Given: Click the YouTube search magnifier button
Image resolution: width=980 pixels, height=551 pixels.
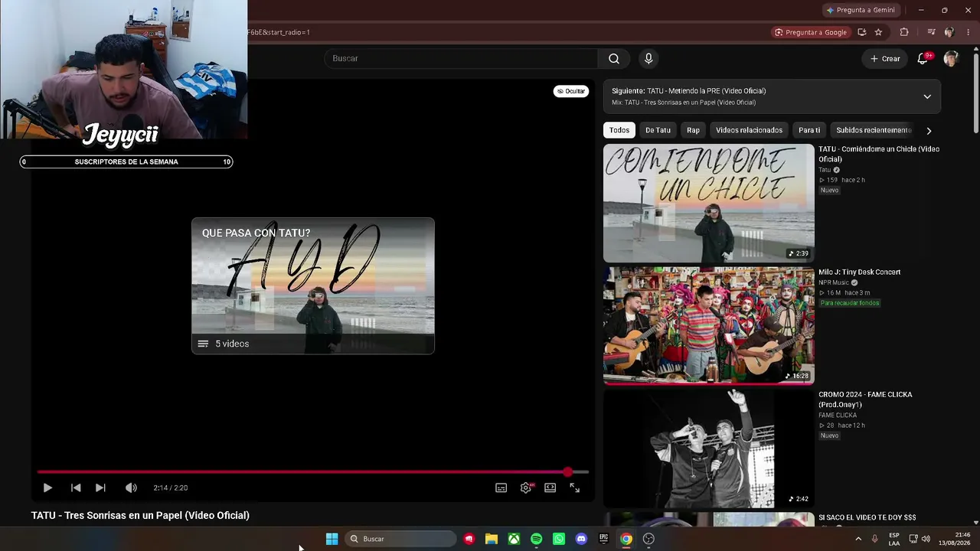Looking at the screenshot, I should coord(614,58).
